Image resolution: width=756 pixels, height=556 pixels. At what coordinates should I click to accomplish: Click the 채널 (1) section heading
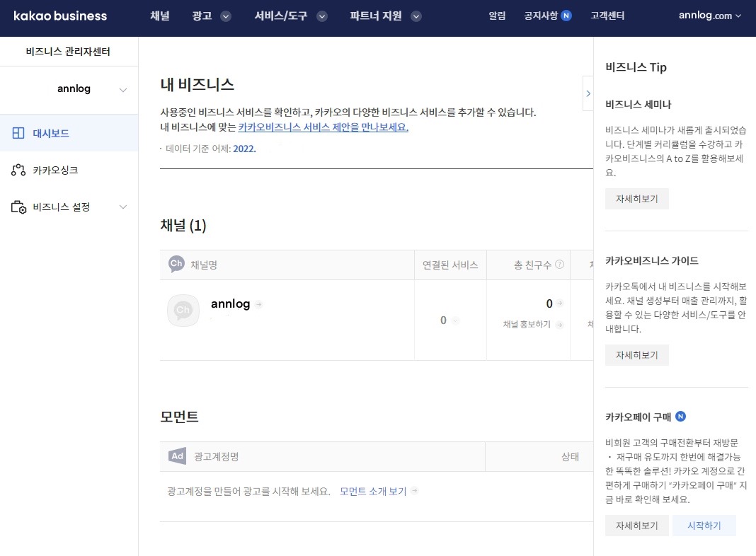(183, 226)
